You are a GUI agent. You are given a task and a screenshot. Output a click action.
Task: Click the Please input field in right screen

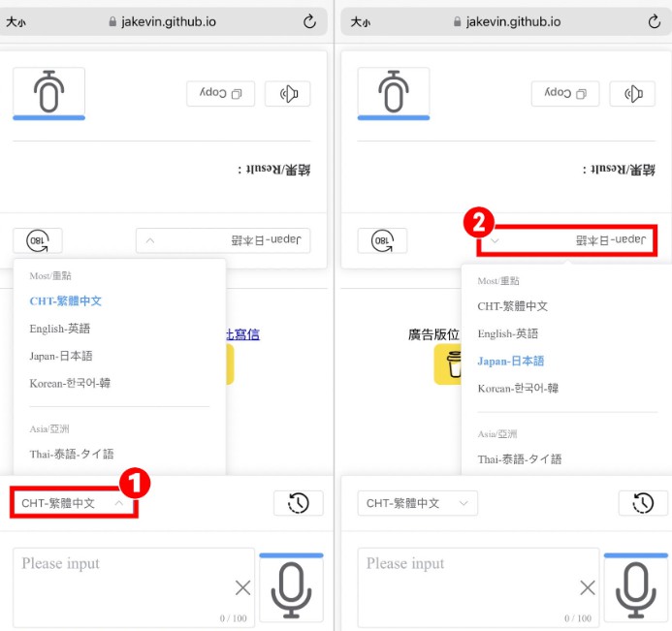coord(478,587)
